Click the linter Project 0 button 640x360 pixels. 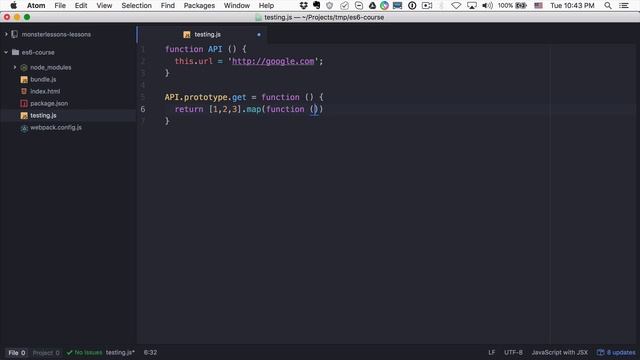tap(46, 353)
